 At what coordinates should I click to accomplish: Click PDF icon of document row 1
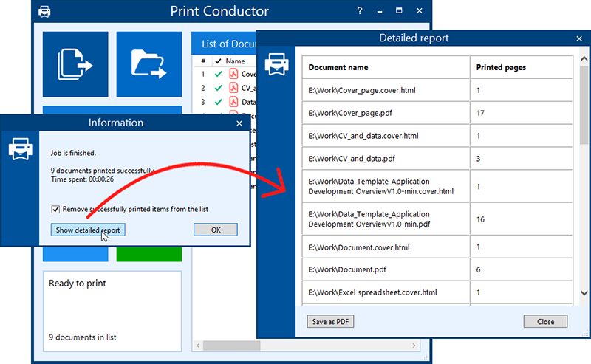(x=233, y=74)
